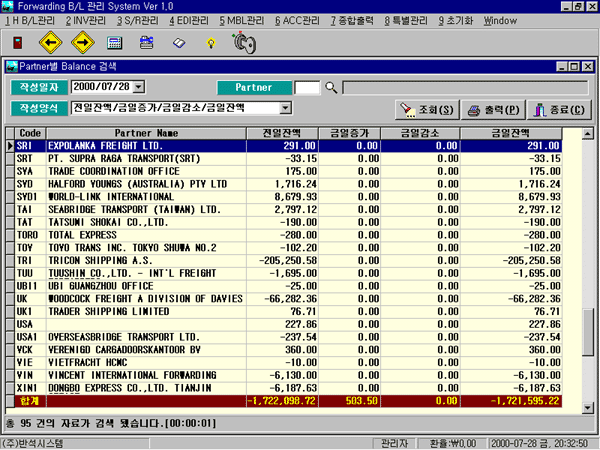Screen dimensions: 600x450
Task: Open the 작성일자 date dropdown arrow
Action: pos(139,87)
